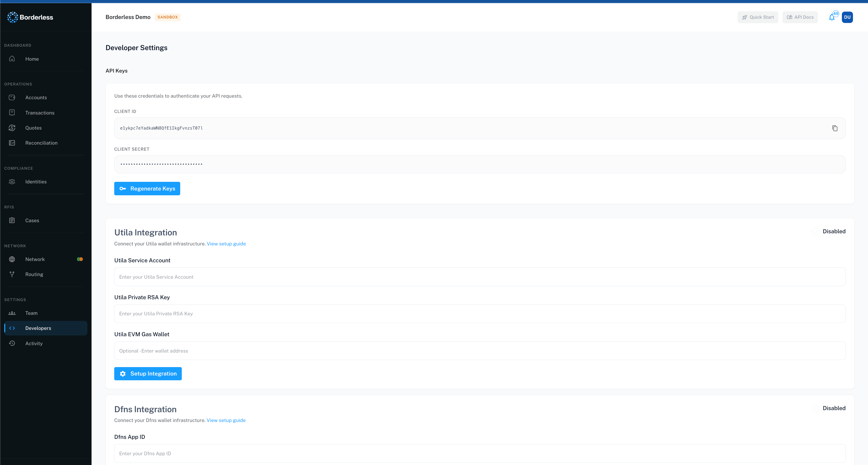Navigate to Transactions page

45,112
